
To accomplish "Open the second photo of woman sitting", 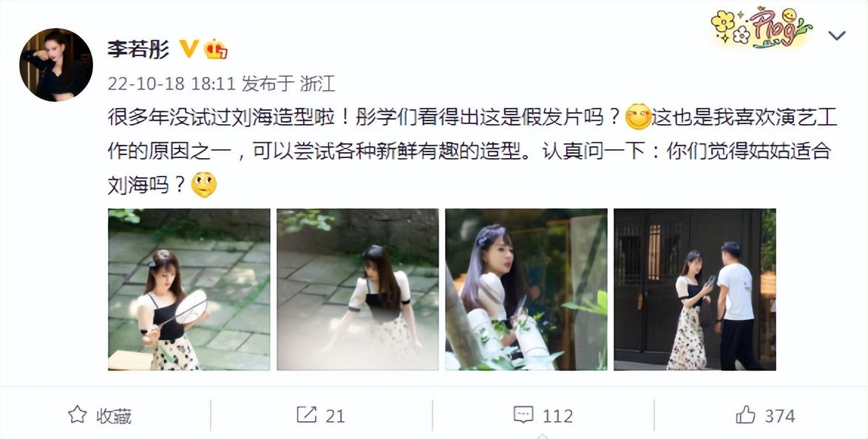I will click(x=358, y=290).
